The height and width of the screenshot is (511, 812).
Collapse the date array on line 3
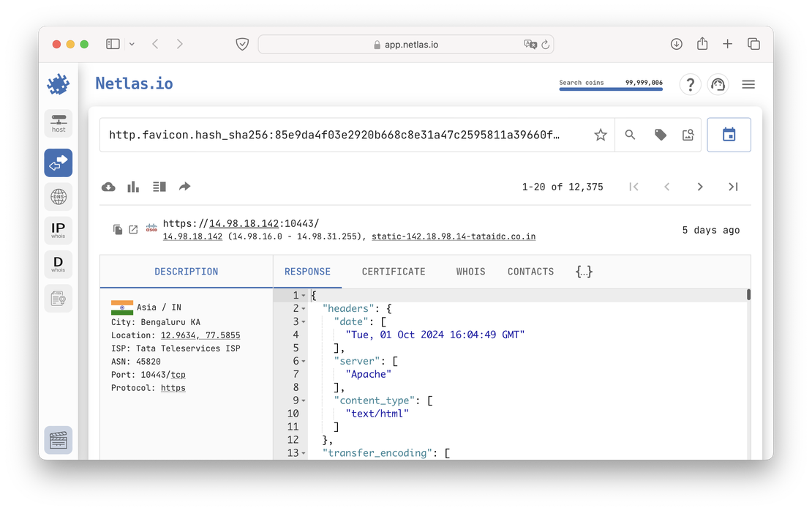point(303,321)
